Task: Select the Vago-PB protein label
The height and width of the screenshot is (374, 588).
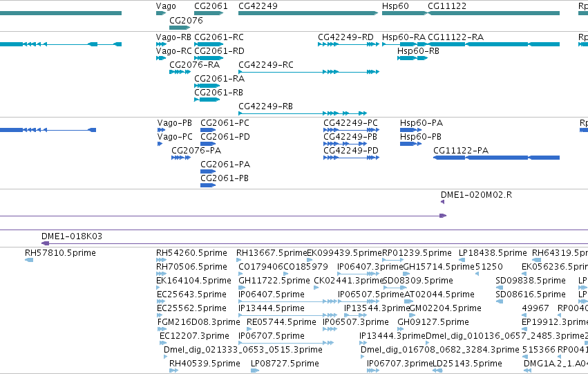Action: coord(175,123)
